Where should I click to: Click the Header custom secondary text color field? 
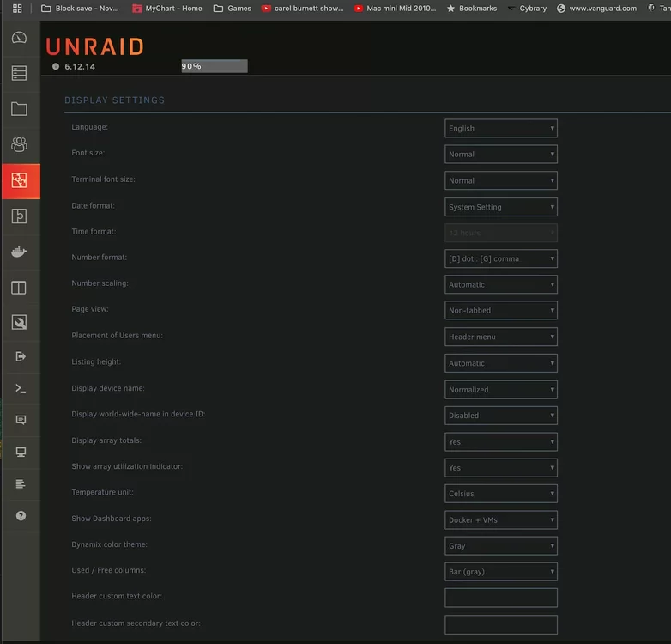tap(501, 625)
